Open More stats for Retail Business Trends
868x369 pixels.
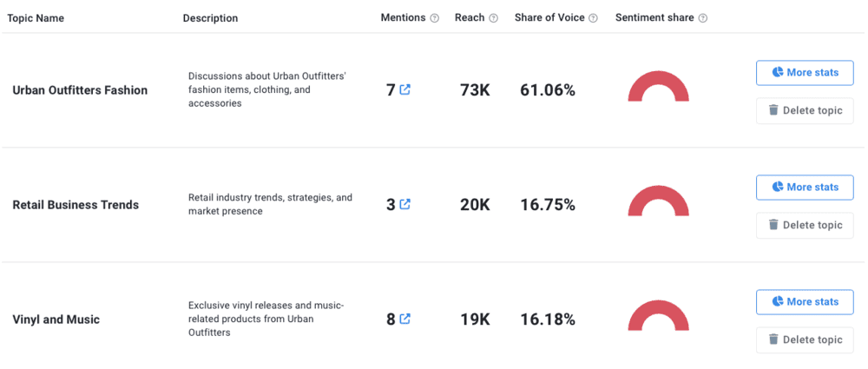pyautogui.click(x=805, y=188)
